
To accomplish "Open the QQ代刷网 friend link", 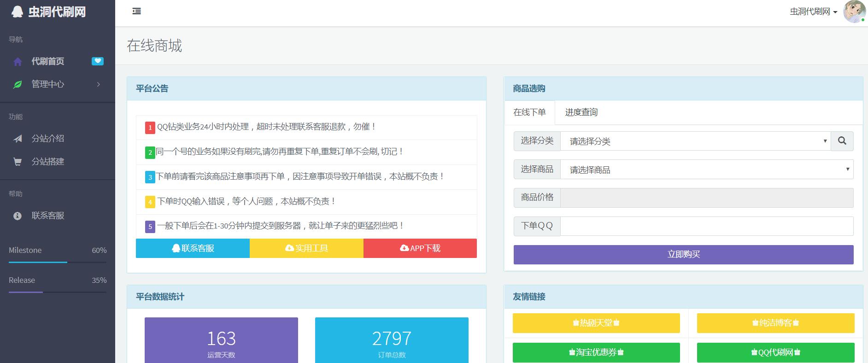I will 776,352.
